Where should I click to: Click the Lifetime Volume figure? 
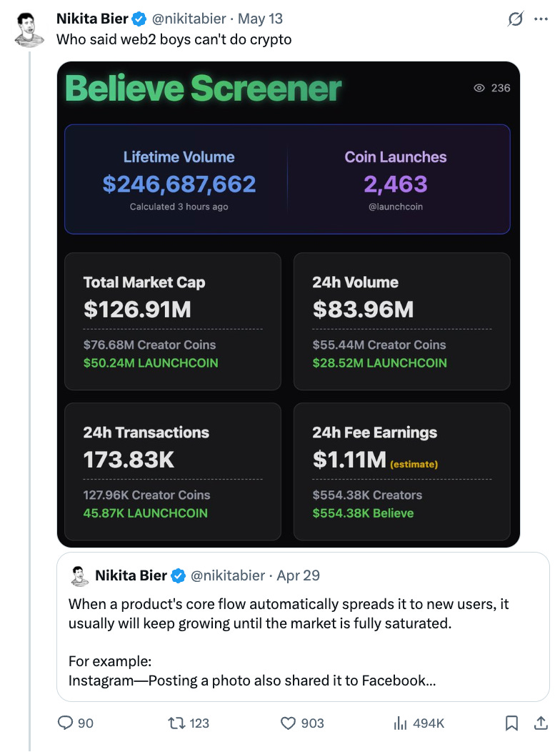tap(179, 184)
